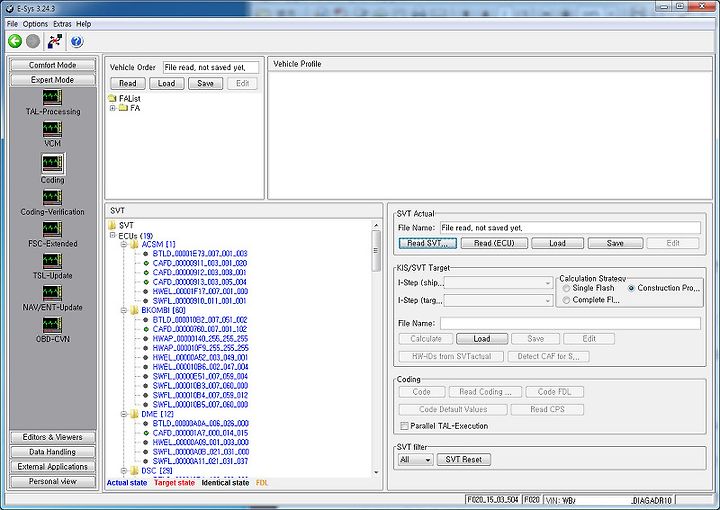Image resolution: width=720 pixels, height=510 pixels.
Task: Select the DME [12] folder icon
Action: [134, 414]
